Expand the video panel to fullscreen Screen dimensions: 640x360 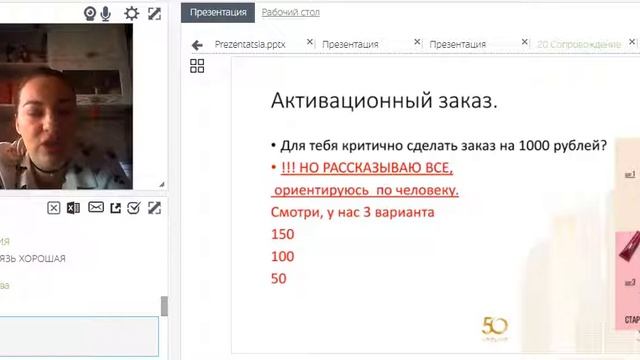tap(154, 14)
